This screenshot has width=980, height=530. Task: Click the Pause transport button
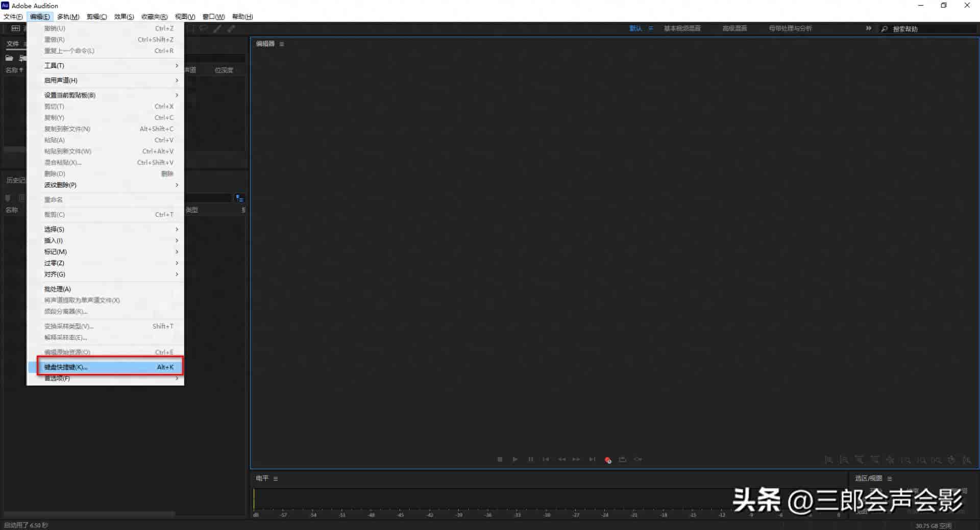tap(530, 460)
